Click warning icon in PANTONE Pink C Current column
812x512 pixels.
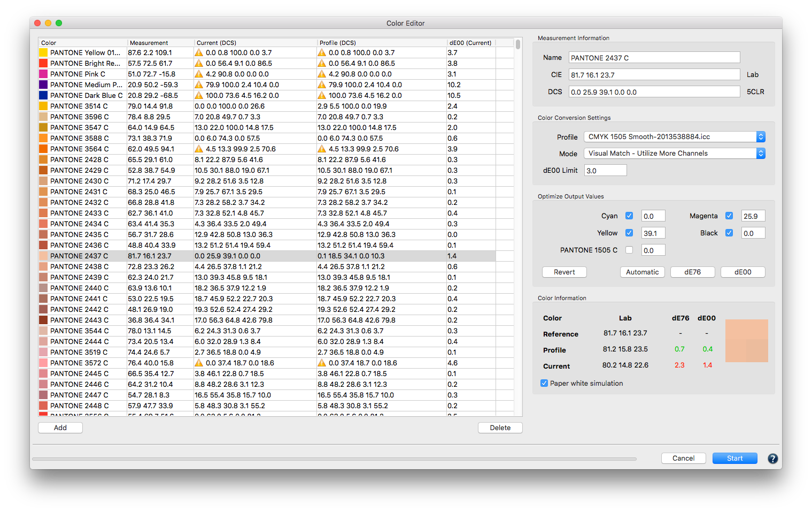[x=199, y=74]
